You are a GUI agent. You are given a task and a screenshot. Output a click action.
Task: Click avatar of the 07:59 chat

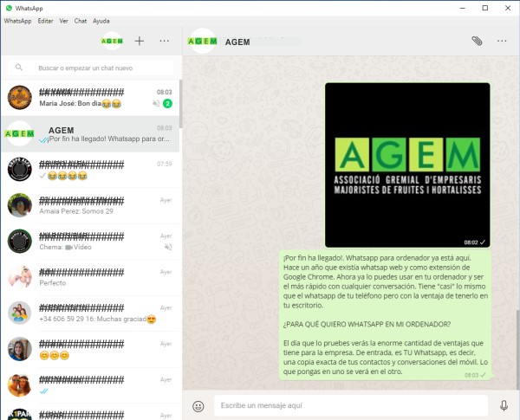pyautogui.click(x=20, y=170)
